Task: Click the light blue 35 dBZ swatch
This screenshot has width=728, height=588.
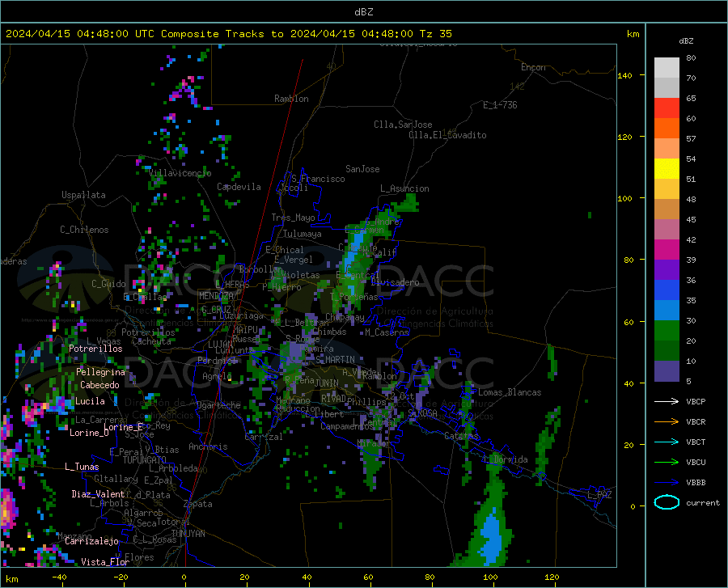Action: pos(667,310)
